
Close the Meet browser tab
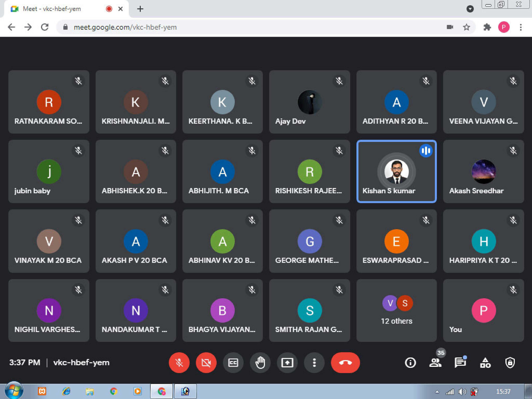click(120, 9)
